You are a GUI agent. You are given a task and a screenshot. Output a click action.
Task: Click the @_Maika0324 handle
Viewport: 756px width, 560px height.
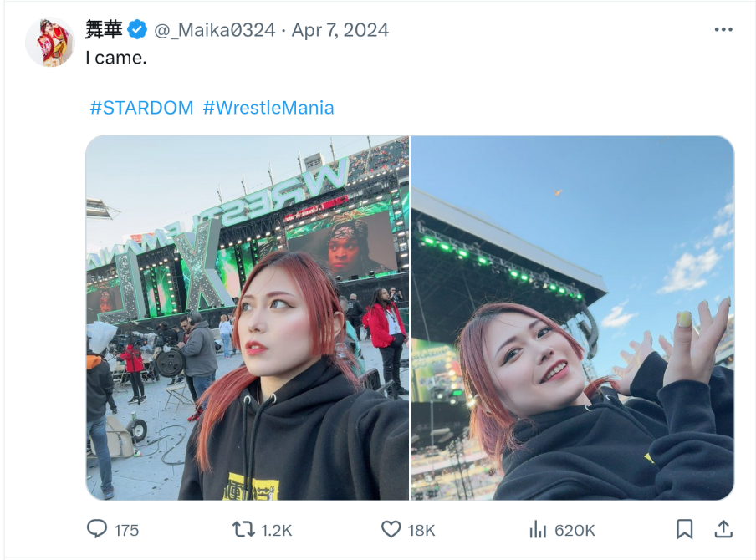pos(215,30)
